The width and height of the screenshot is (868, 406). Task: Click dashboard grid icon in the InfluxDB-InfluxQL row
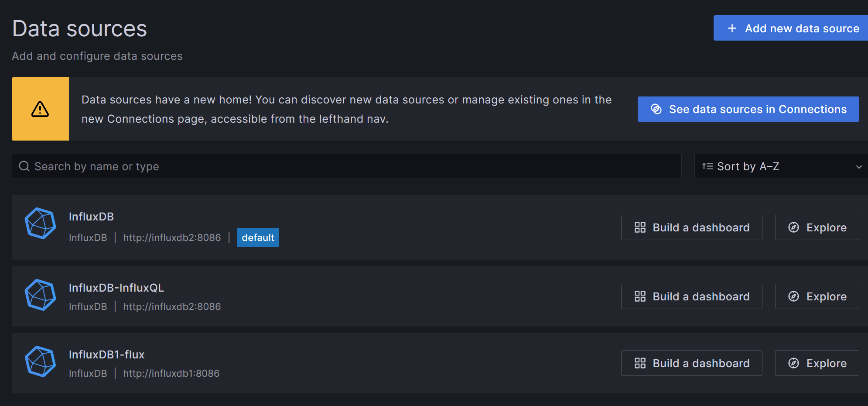(640, 296)
